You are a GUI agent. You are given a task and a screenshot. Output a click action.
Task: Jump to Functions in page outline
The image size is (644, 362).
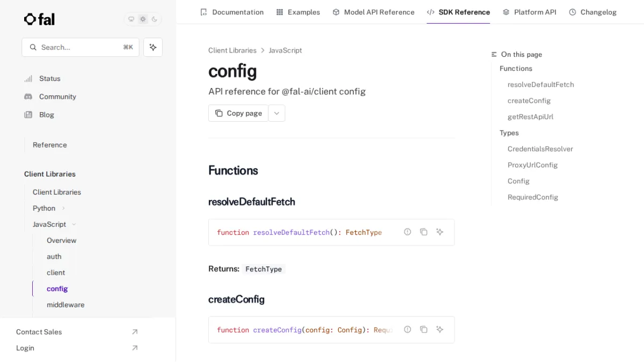pos(516,69)
